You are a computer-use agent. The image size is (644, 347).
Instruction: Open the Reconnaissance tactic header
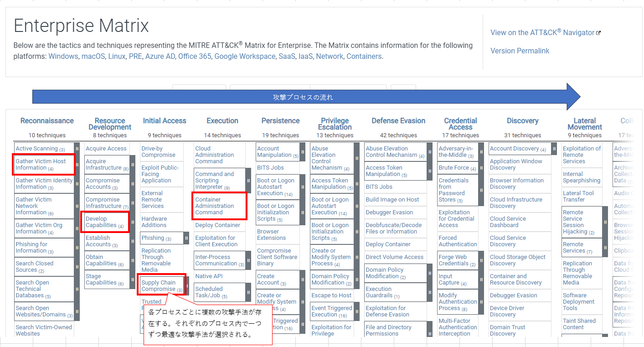(x=47, y=121)
